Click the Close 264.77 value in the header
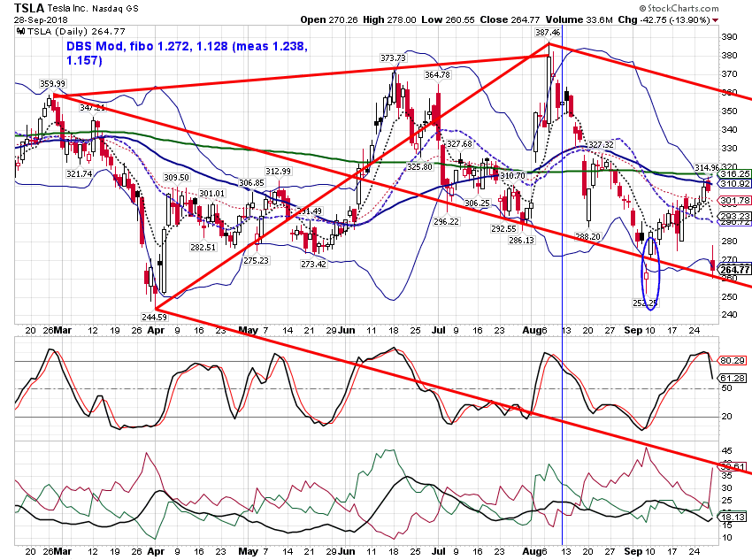Viewport: 752px width, 560px height. coord(510,19)
